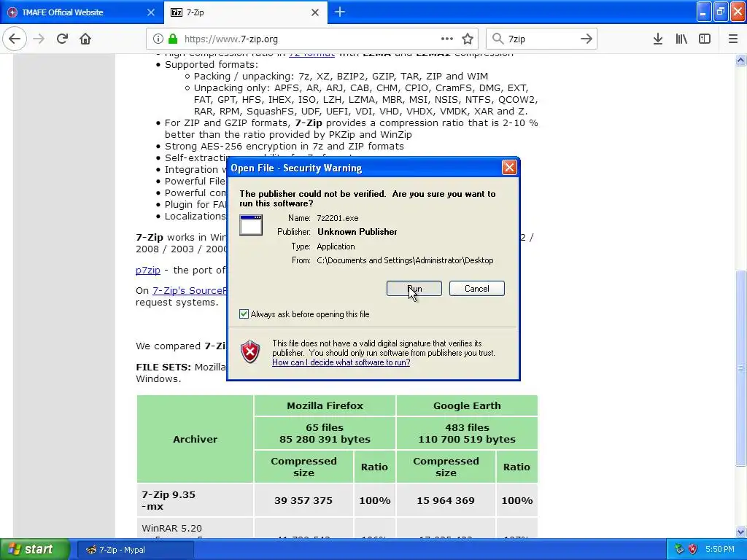Image resolution: width=747 pixels, height=560 pixels.
Task: Open 'How can I decide what software to run?'
Action: point(341,362)
